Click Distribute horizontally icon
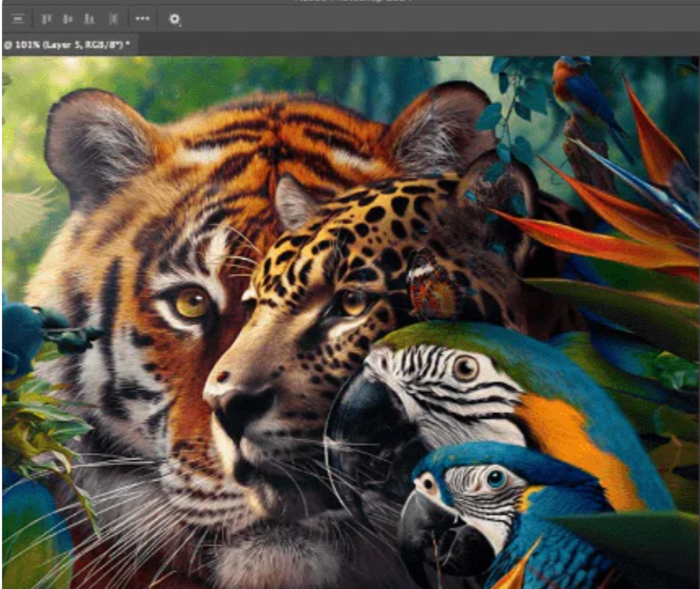The height and width of the screenshot is (589, 700). (113, 19)
